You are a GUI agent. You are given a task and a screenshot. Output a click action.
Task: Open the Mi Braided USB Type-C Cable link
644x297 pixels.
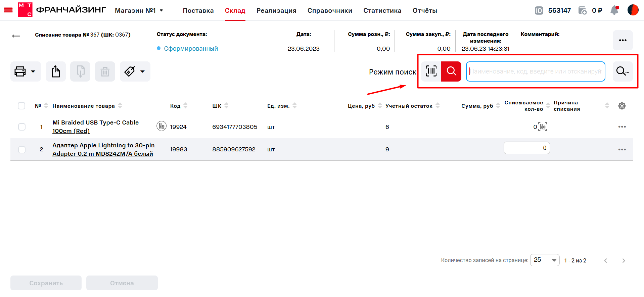(95, 127)
